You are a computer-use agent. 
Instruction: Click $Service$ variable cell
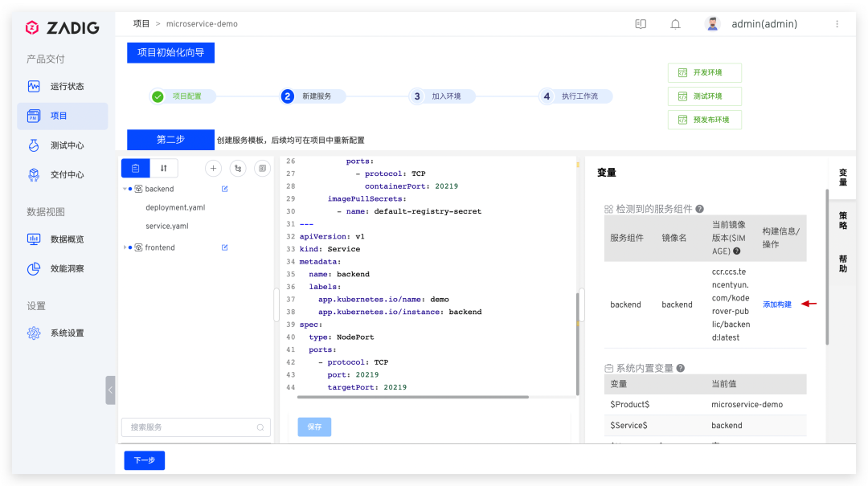click(628, 425)
